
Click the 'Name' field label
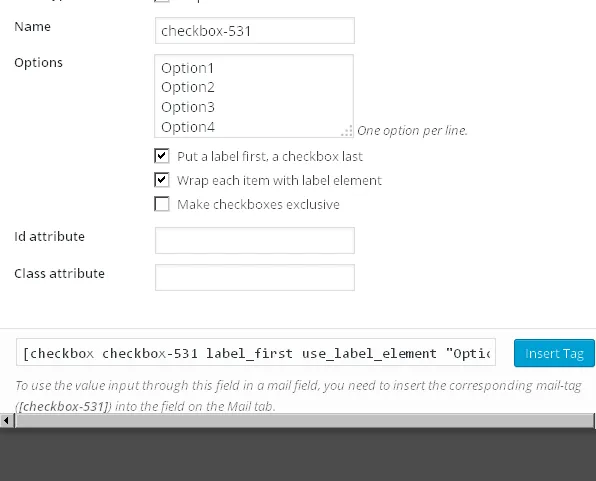pyautogui.click(x=32, y=27)
